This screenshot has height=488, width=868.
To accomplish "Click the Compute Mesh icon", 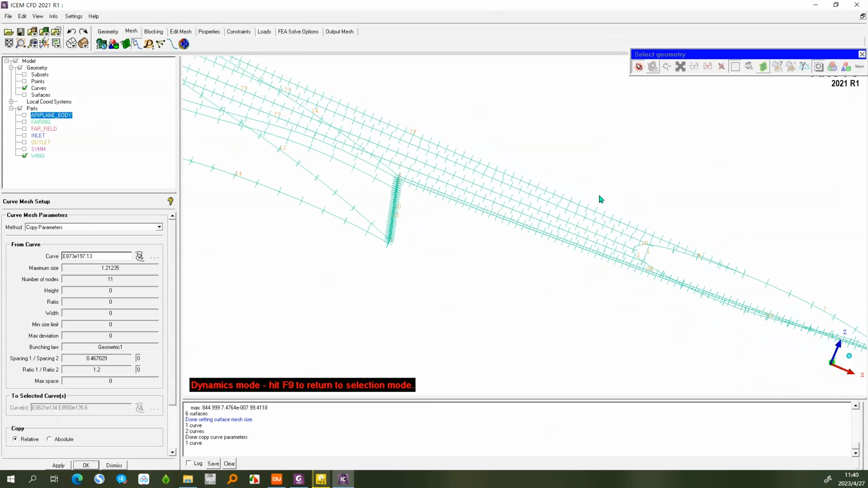I will [x=184, y=44].
